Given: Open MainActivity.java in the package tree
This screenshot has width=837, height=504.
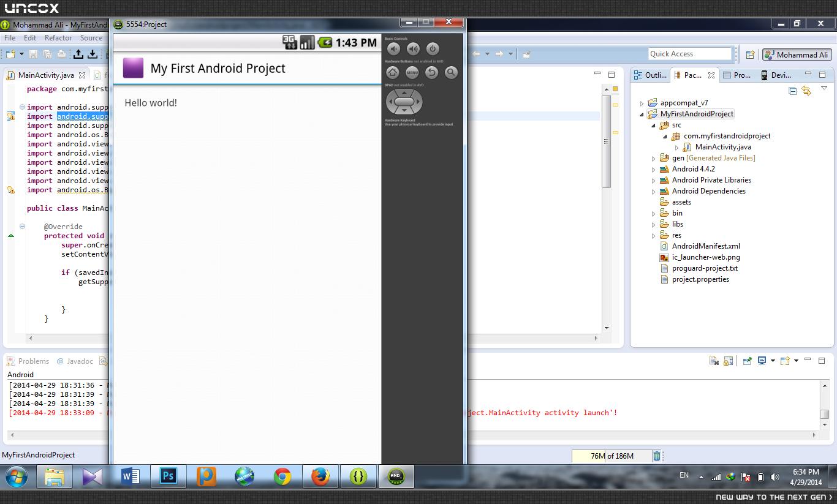Looking at the screenshot, I should pyautogui.click(x=722, y=147).
